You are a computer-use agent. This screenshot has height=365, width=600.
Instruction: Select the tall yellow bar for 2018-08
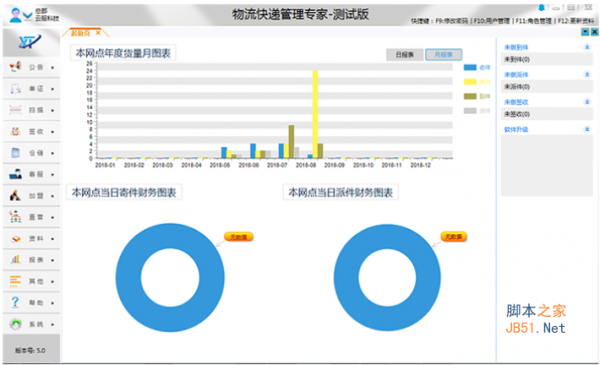click(315, 114)
